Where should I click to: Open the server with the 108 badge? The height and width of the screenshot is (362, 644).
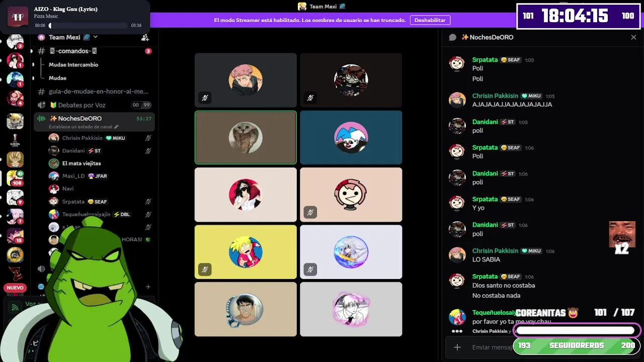(15, 178)
